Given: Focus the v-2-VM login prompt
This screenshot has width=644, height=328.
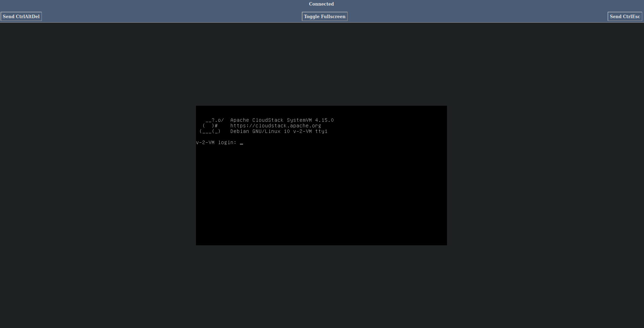Looking at the screenshot, I should (x=220, y=142).
